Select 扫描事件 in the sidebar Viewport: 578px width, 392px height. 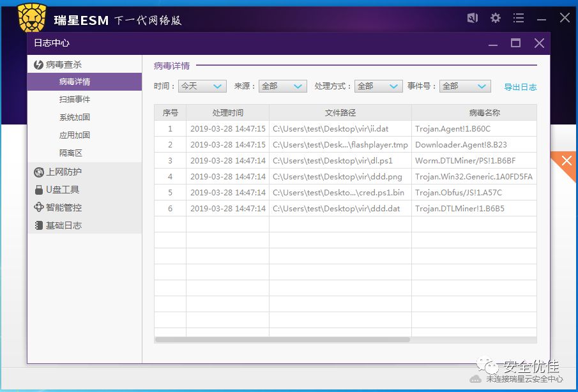point(84,100)
